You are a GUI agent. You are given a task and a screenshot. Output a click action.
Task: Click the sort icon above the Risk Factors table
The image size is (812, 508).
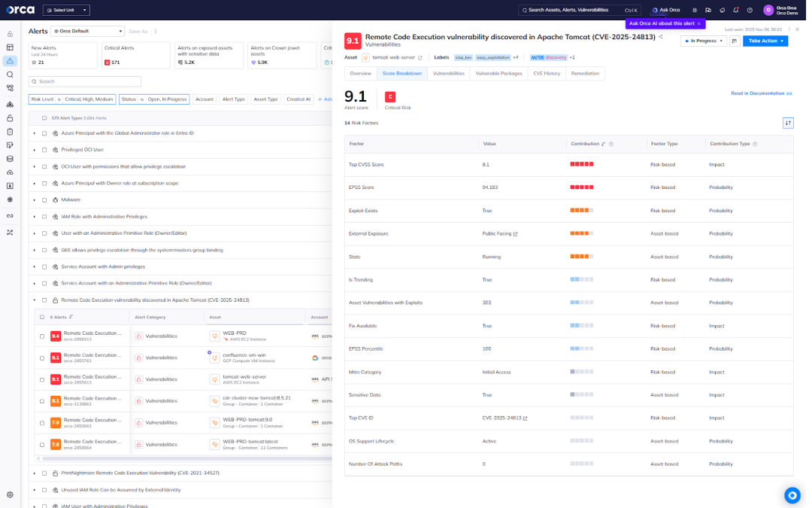coord(787,122)
